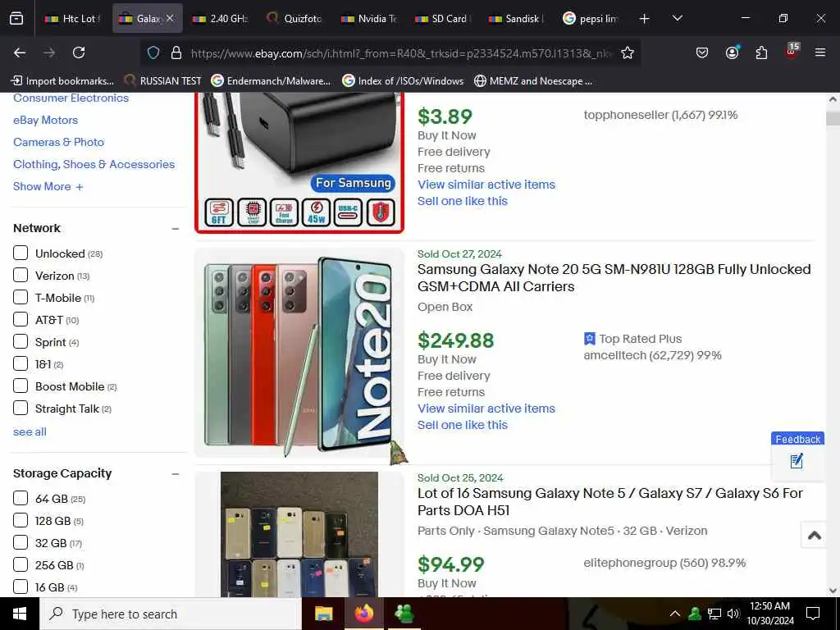Open the Windows Start menu
Screen dimensions: 840x630
[x=20, y=614]
